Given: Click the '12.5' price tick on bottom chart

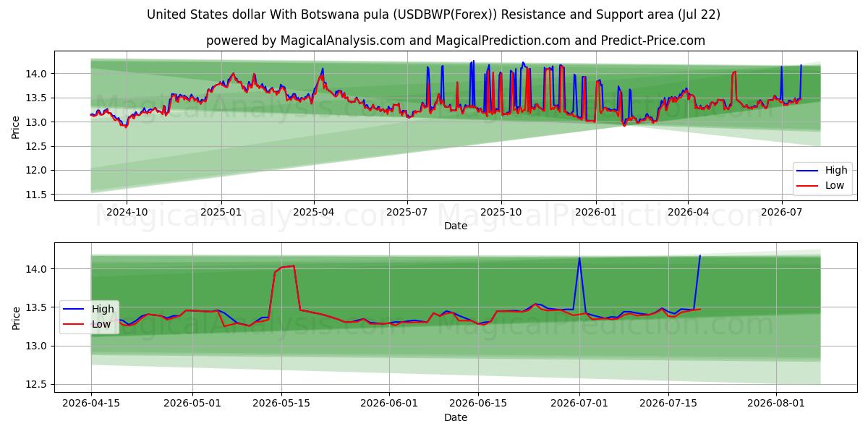Looking at the screenshot, I should pyautogui.click(x=38, y=384).
